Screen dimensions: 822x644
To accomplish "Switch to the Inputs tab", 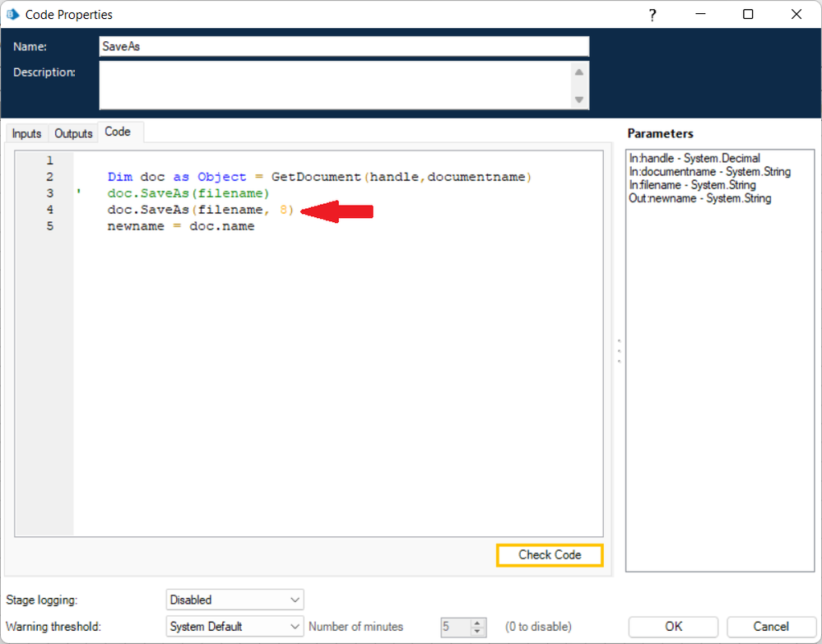I will (26, 133).
